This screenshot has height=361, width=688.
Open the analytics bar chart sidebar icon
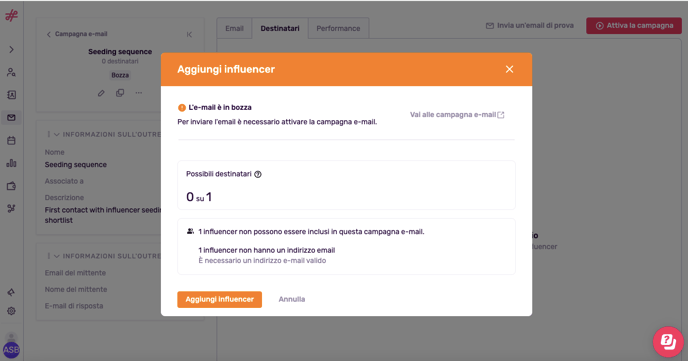(11, 163)
